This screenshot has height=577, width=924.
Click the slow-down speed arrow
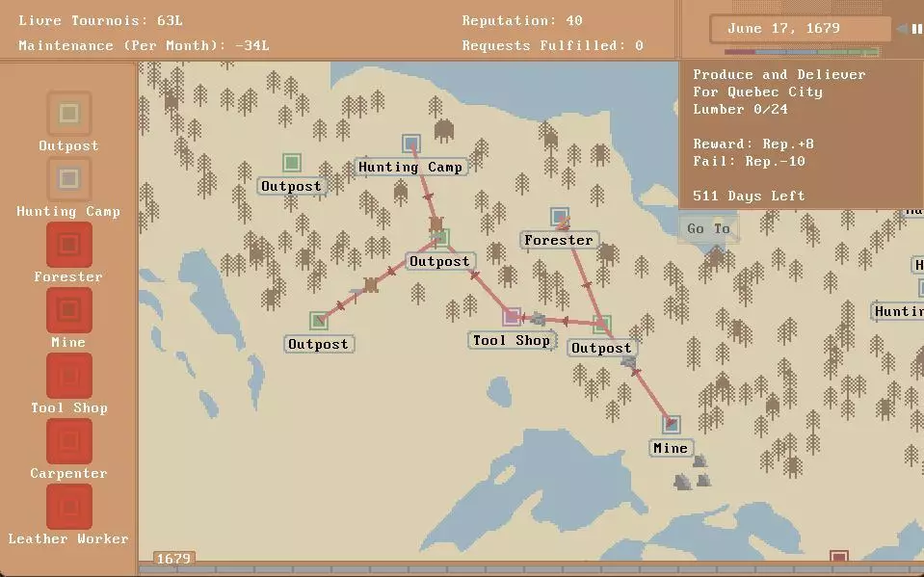(x=902, y=29)
